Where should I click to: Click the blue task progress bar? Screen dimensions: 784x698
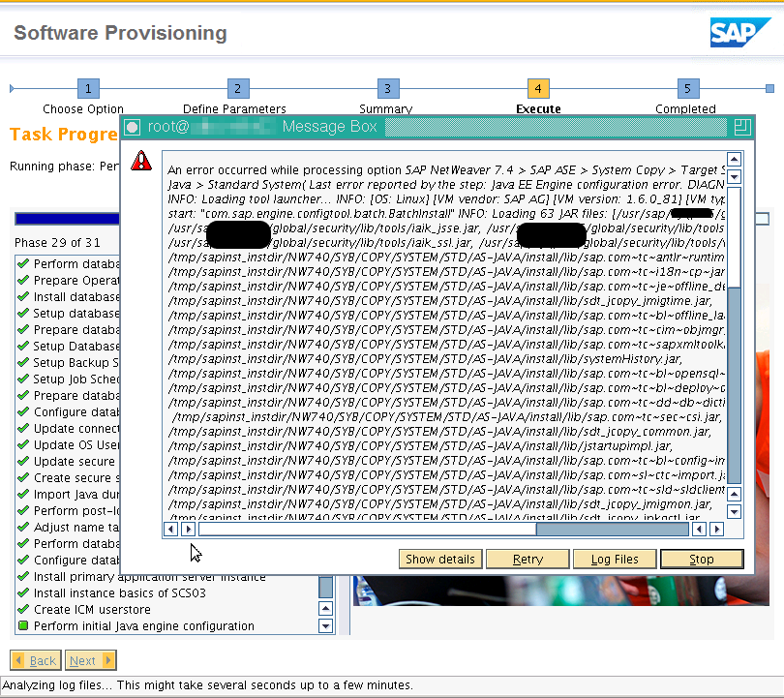68,219
